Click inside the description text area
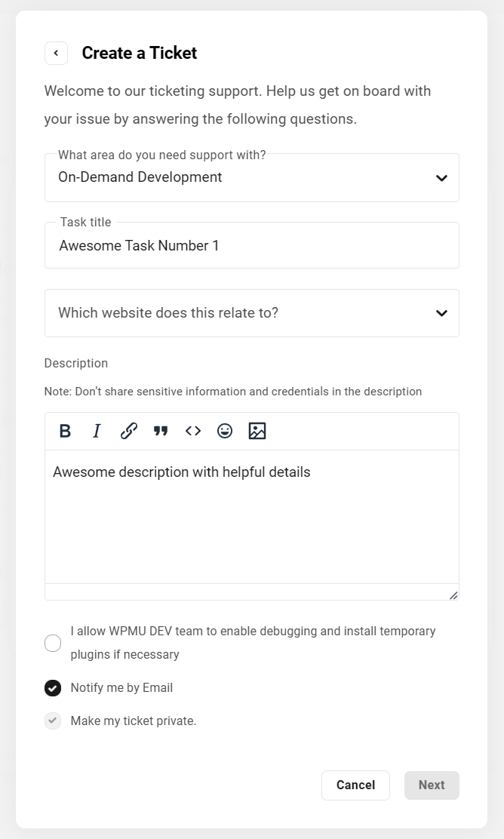This screenshot has height=839, width=504. click(251, 521)
